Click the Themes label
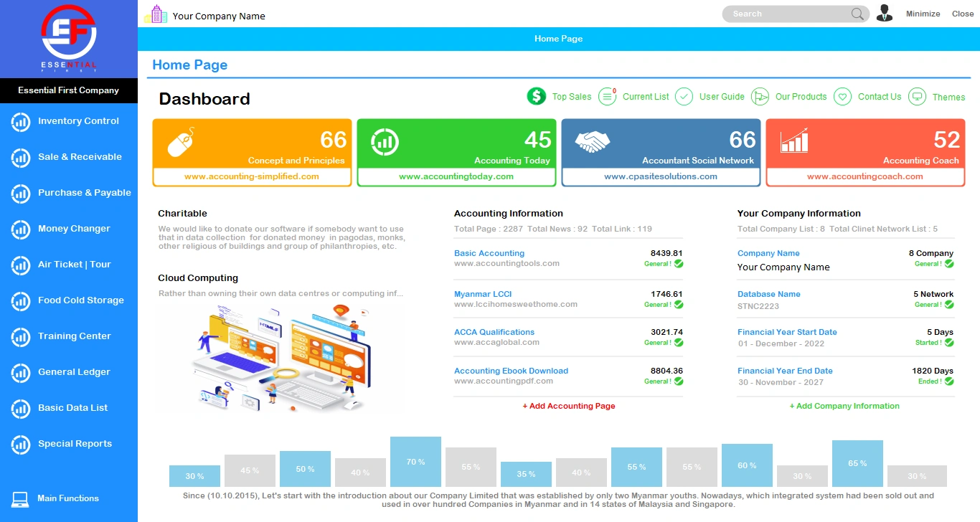 [948, 97]
